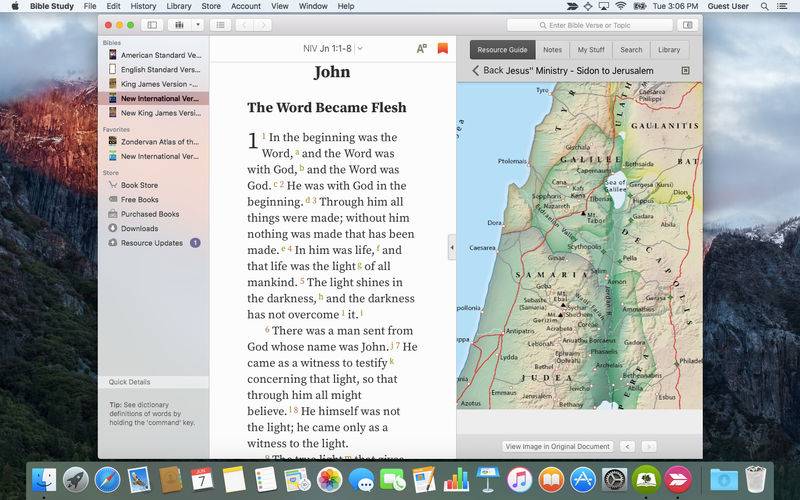
Task: Click the English Standard Version book icon
Action: [x=112, y=69]
